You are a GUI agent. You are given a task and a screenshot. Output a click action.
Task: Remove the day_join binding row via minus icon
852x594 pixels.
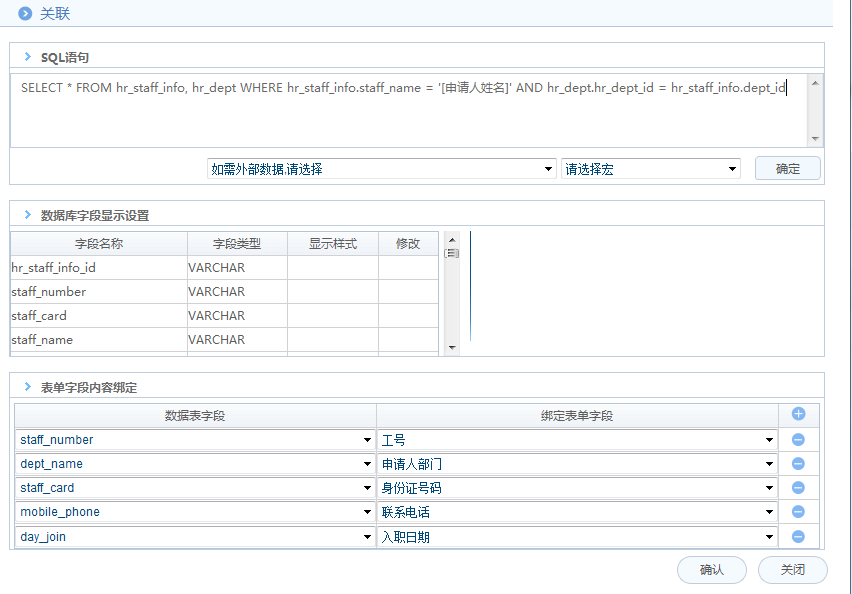[x=798, y=536]
